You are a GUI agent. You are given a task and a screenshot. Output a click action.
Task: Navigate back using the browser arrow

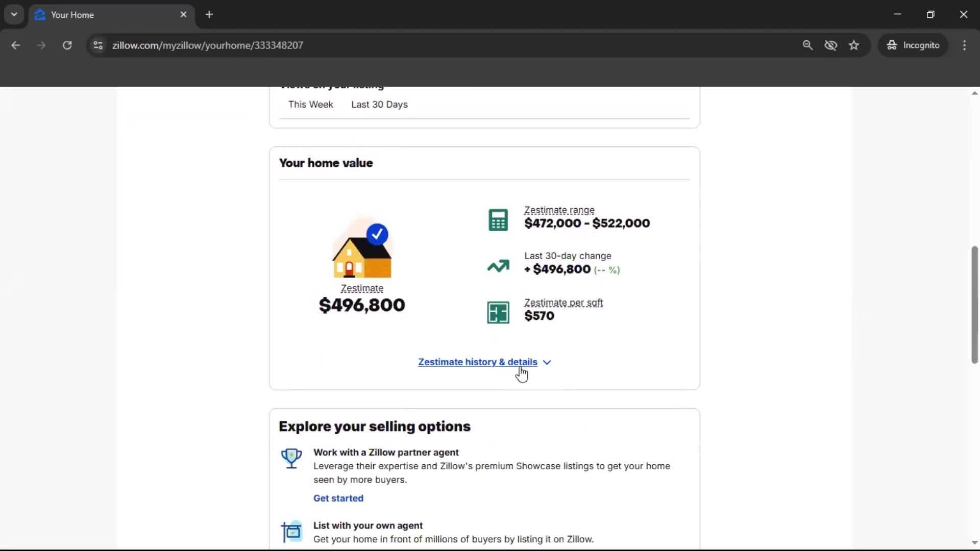pyautogui.click(x=15, y=45)
